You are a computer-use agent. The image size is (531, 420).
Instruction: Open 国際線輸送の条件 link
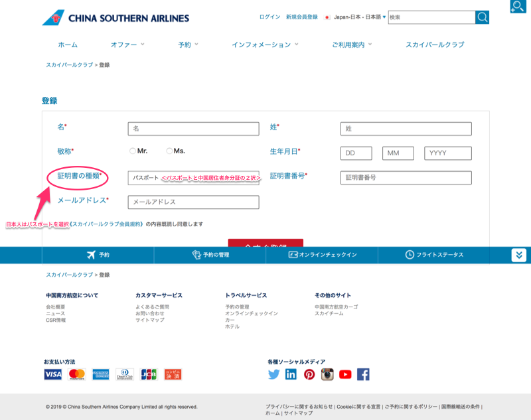click(x=461, y=407)
